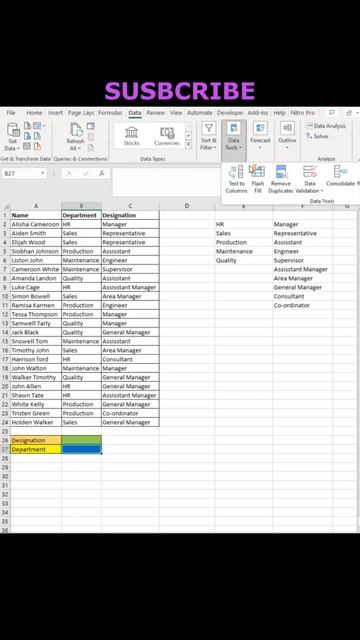Go to the Formulas tab
360x640 pixels.
[x=110, y=113]
